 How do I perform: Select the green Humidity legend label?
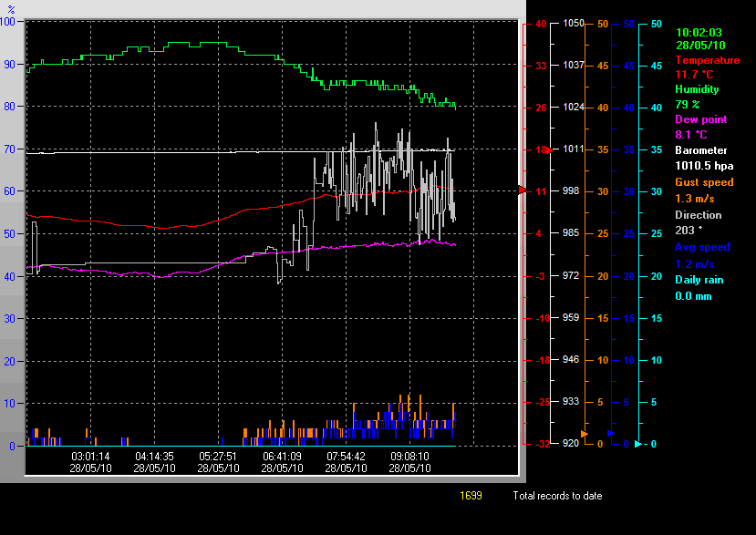coord(697,89)
